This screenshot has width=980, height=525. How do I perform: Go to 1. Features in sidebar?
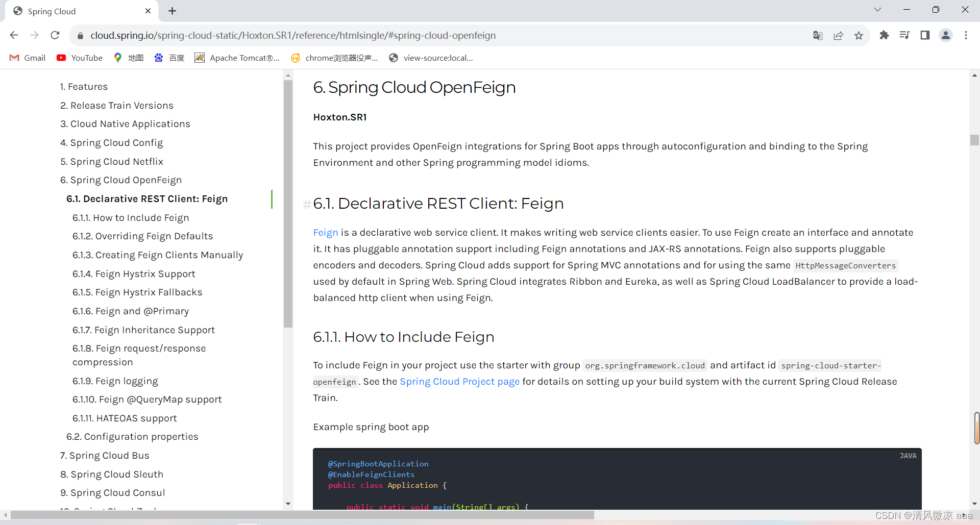[x=84, y=87]
